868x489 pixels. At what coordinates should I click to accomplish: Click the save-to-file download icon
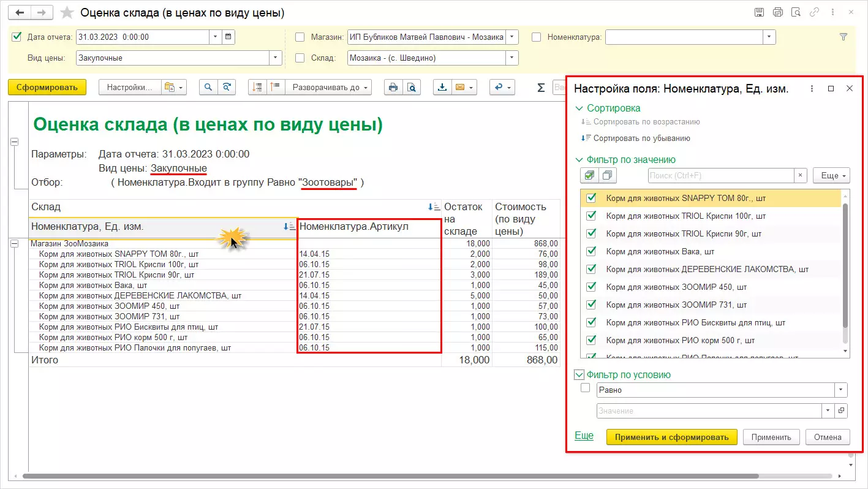442,88
